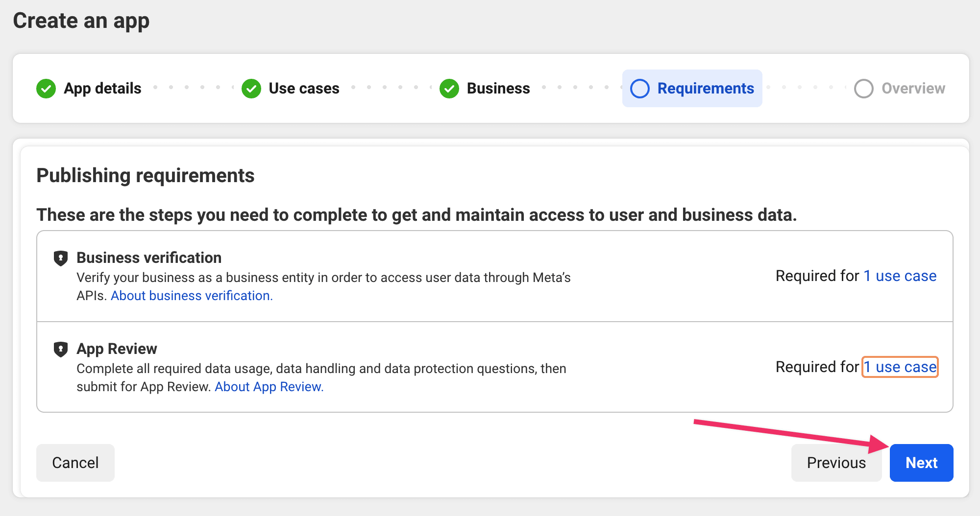The height and width of the screenshot is (516, 980).
Task: Click the 'These are the steps you need' sentence
Action: pyautogui.click(x=416, y=215)
